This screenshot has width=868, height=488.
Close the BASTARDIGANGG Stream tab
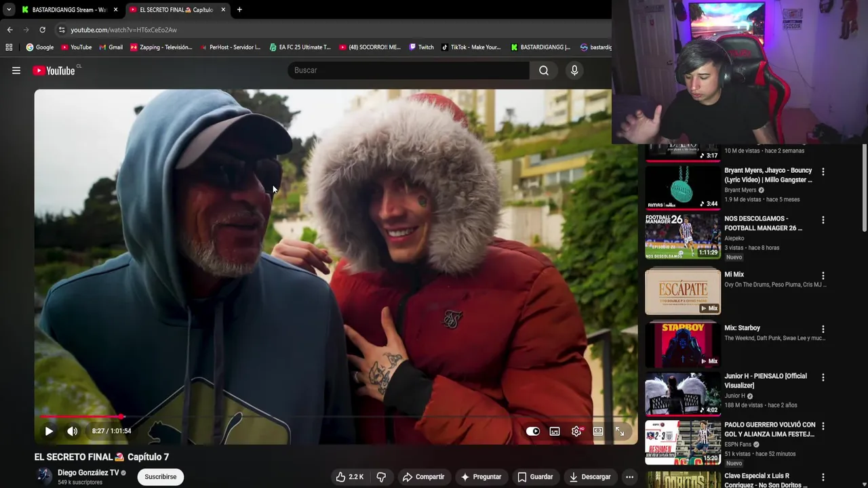[116, 9]
